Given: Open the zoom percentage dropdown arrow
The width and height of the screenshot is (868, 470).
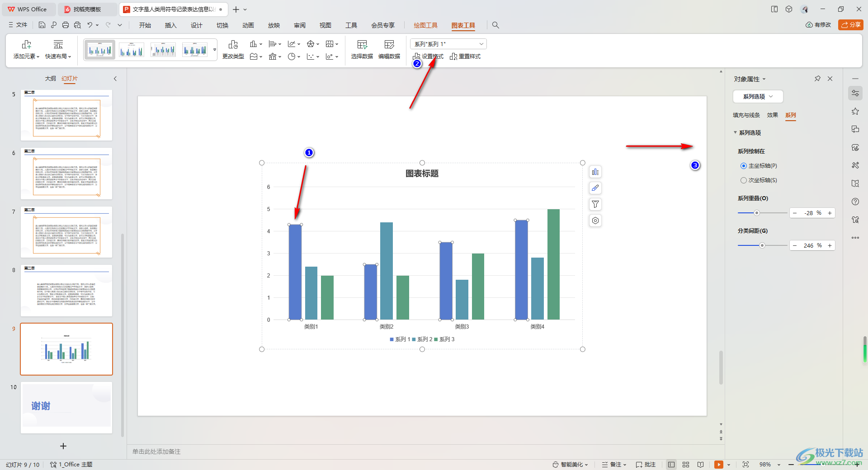Looking at the screenshot, I should pyautogui.click(x=779, y=465).
